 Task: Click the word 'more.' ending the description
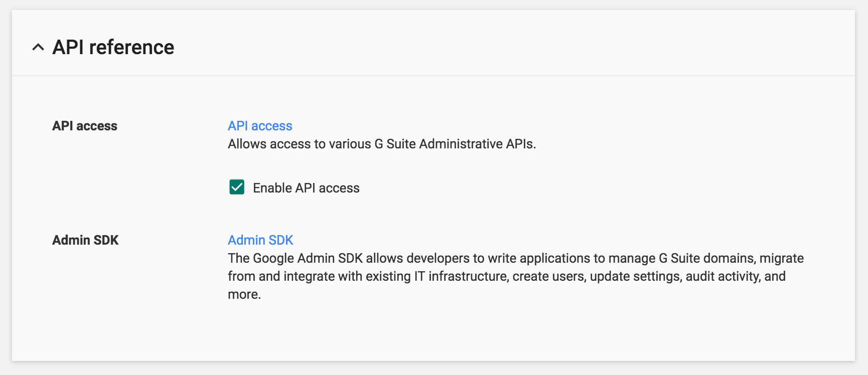[x=244, y=294]
